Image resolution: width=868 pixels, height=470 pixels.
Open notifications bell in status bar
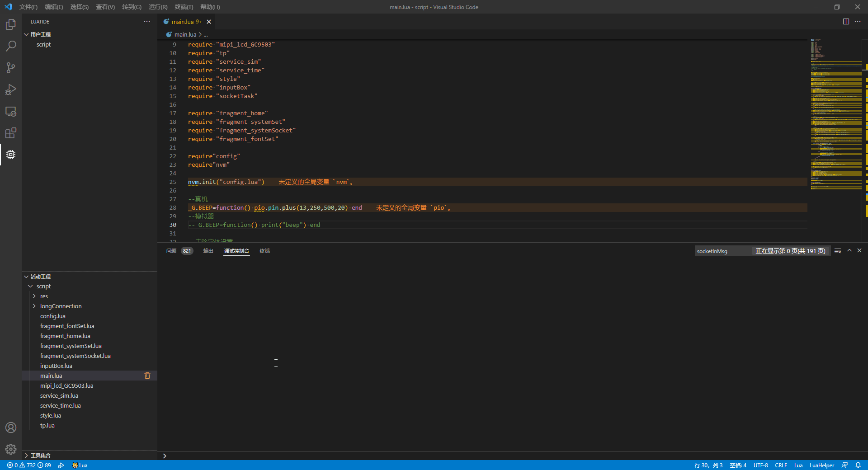(858, 465)
